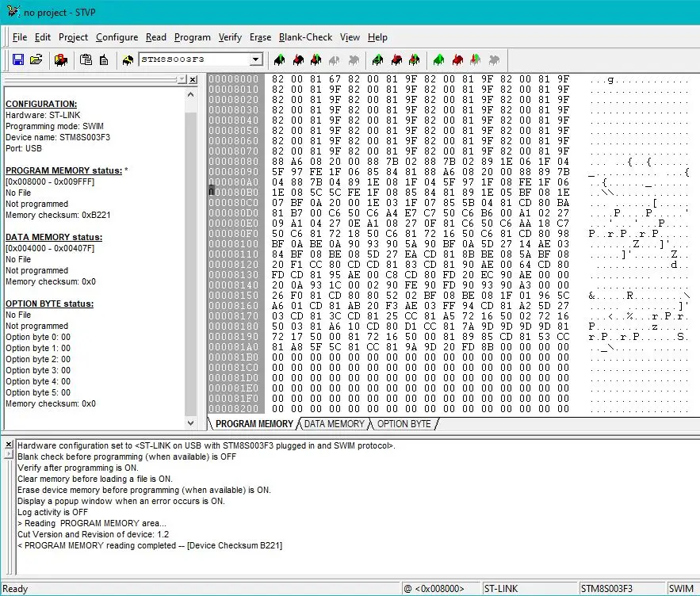Viewport: 700px width, 596px height.
Task: Close the configuration side panel
Action: (x=193, y=80)
